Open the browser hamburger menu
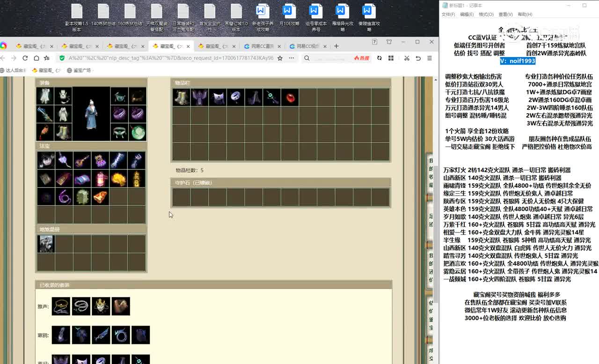 (x=430, y=58)
